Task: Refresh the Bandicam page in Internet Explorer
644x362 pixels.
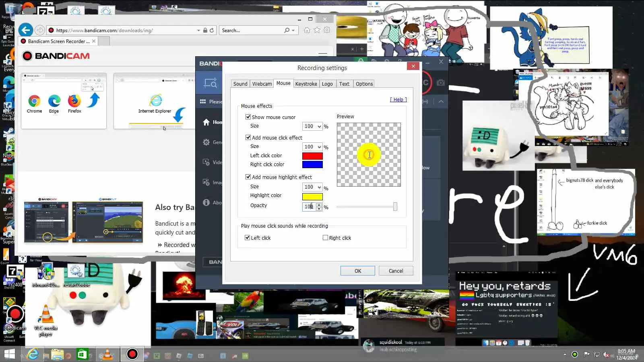Action: [x=212, y=30]
